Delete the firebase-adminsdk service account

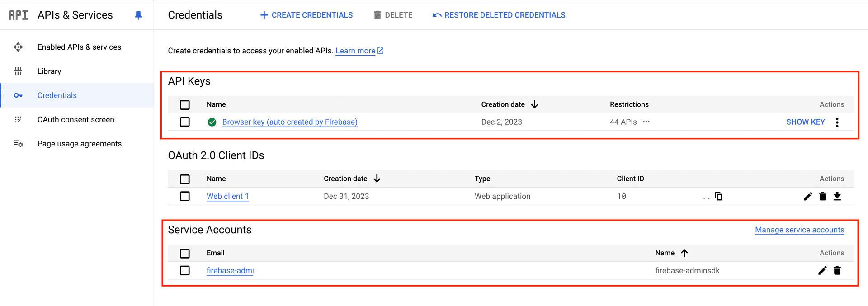coord(837,270)
